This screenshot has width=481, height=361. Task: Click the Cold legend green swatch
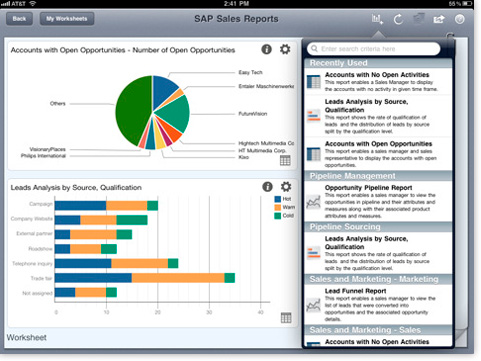click(x=277, y=216)
